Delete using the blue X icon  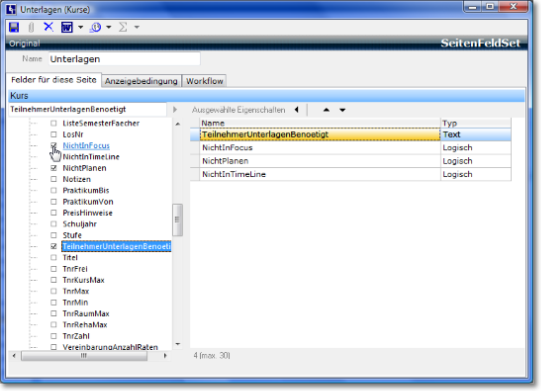tap(49, 27)
